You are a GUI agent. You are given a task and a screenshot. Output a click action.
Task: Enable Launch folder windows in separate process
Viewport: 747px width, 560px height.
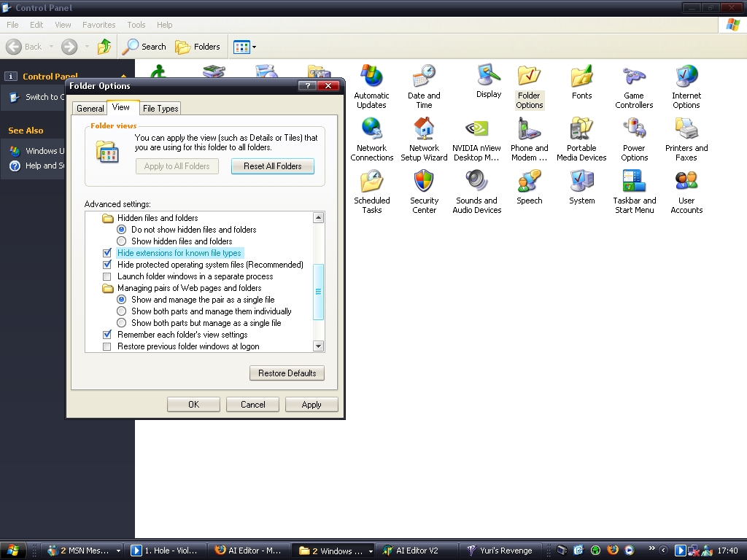108,276
